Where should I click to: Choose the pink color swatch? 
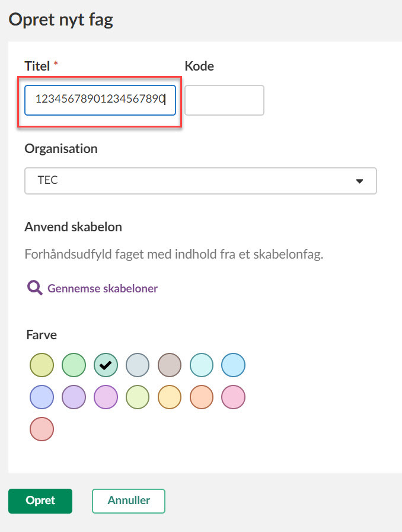234,397
